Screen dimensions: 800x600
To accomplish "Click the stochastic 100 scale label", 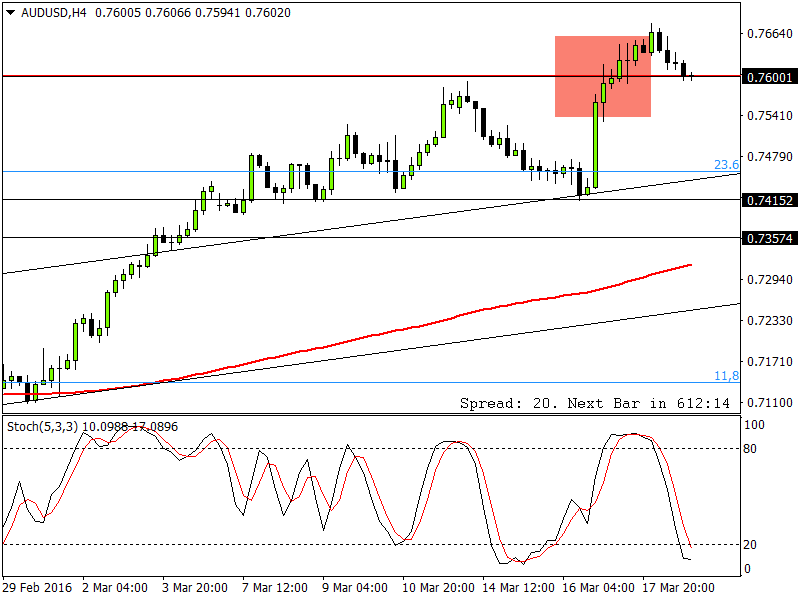I will tap(754, 425).
